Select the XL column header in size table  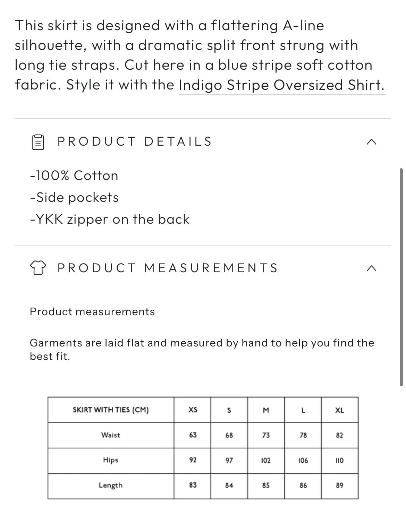click(340, 410)
